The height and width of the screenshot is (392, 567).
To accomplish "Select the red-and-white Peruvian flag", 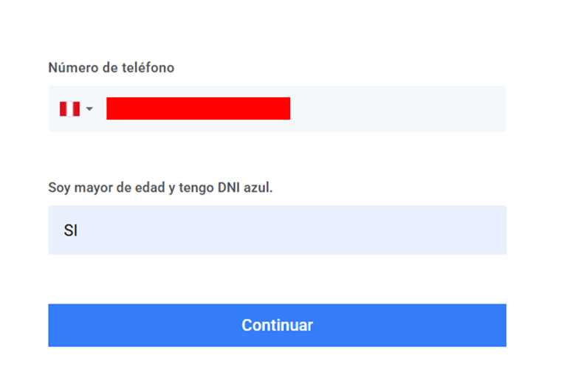I will point(70,109).
